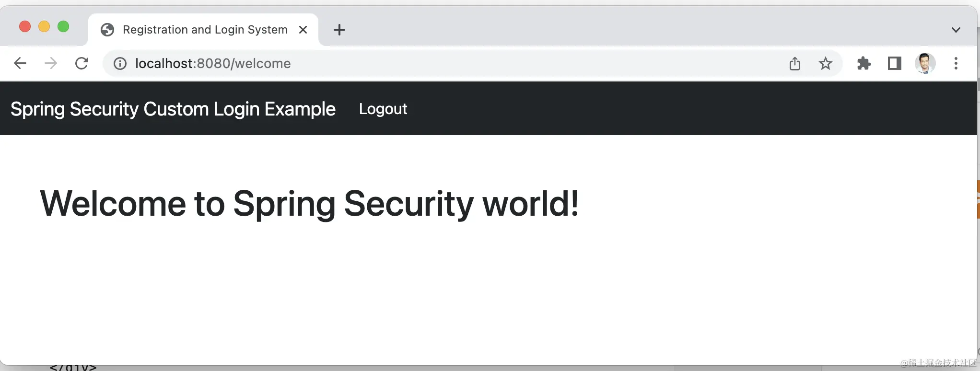Viewport: 980px width, 371px height.
Task: Open the side panel icon
Action: 894,63
